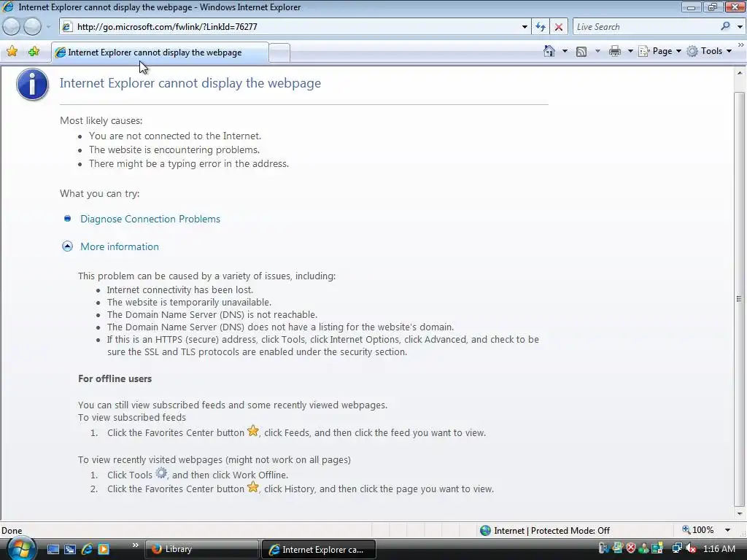The width and height of the screenshot is (747, 560).
Task: Open the search provider options dropdown
Action: pyautogui.click(x=740, y=27)
